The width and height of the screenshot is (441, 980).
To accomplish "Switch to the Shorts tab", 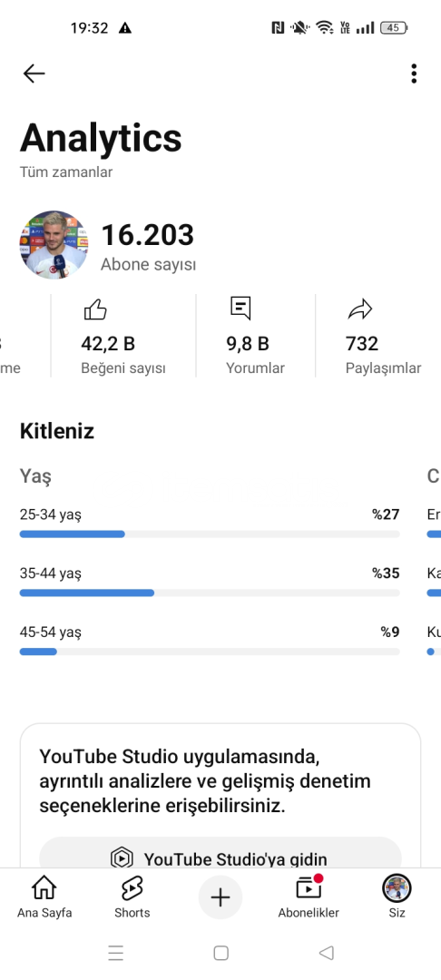I will point(132,897).
